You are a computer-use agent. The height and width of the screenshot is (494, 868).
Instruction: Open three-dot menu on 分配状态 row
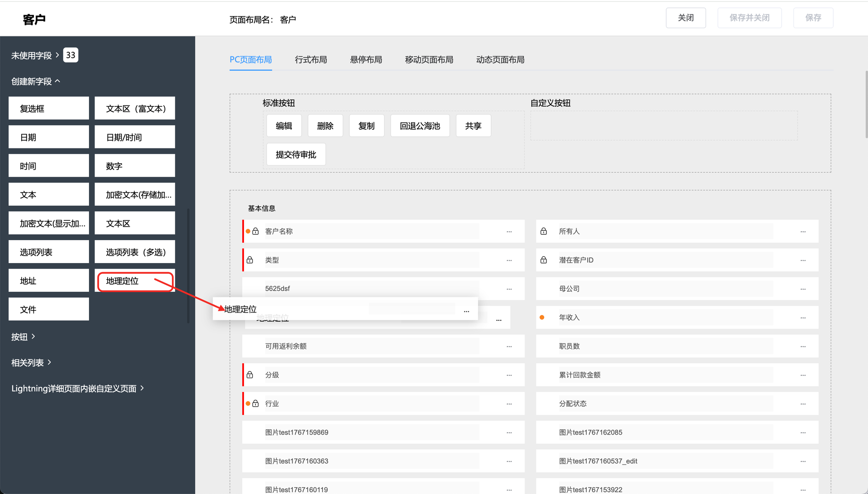click(803, 404)
